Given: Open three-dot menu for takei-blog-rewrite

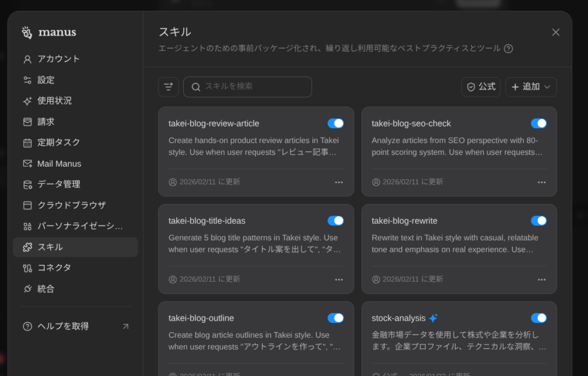Looking at the screenshot, I should tap(541, 279).
